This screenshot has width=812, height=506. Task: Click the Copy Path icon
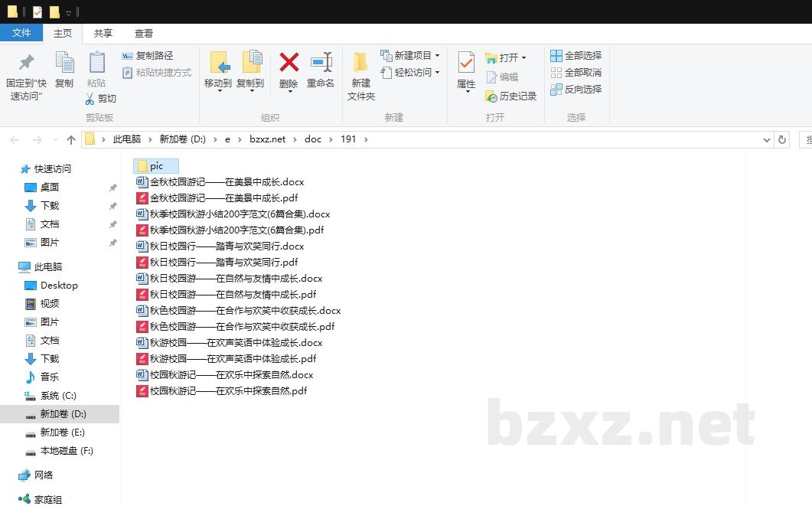tap(128, 56)
